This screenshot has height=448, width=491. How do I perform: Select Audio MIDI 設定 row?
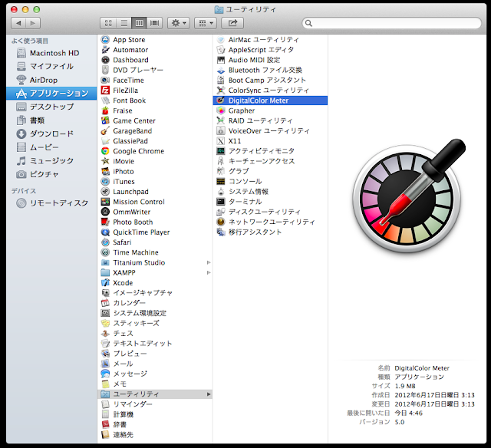[270, 60]
